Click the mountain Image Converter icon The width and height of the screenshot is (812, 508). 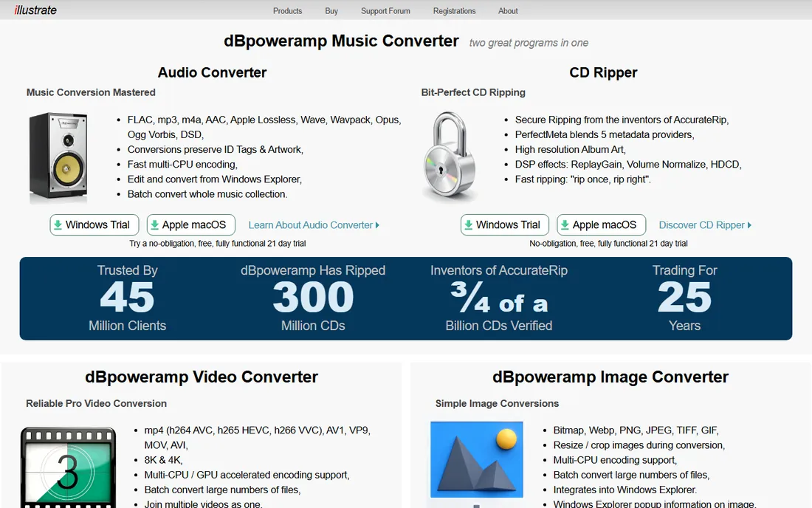476,460
